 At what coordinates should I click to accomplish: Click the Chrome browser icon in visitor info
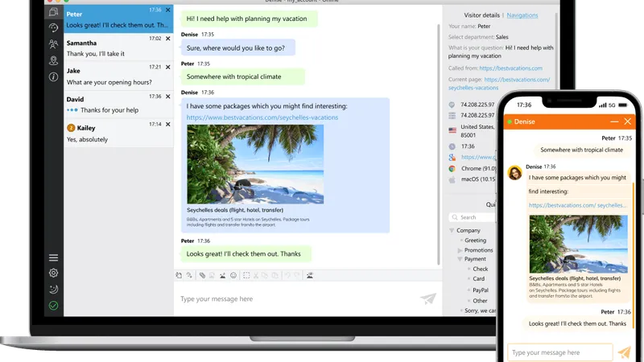click(x=452, y=168)
